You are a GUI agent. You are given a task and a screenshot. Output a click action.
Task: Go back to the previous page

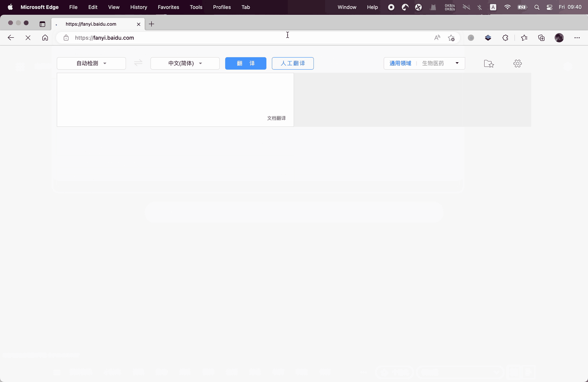pos(11,38)
